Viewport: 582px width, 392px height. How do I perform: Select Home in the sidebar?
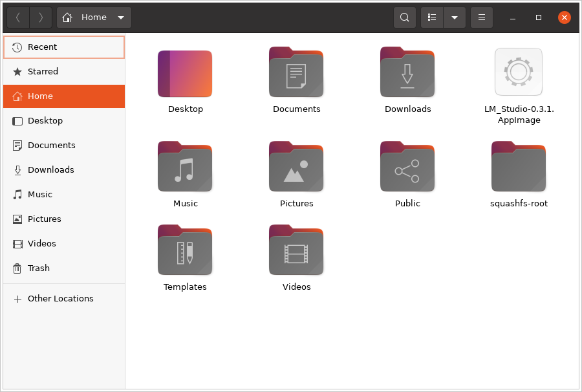[x=64, y=96]
